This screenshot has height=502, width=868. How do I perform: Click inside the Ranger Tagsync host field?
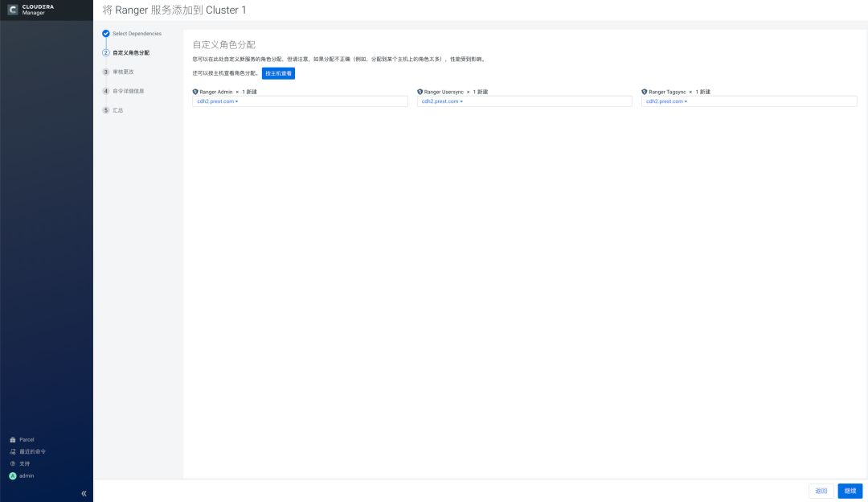(x=749, y=101)
